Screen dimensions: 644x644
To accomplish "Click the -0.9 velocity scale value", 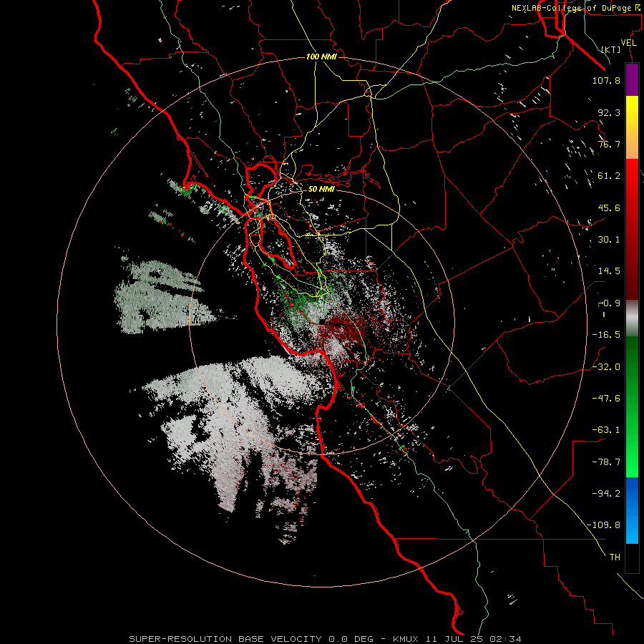I will (x=609, y=303).
